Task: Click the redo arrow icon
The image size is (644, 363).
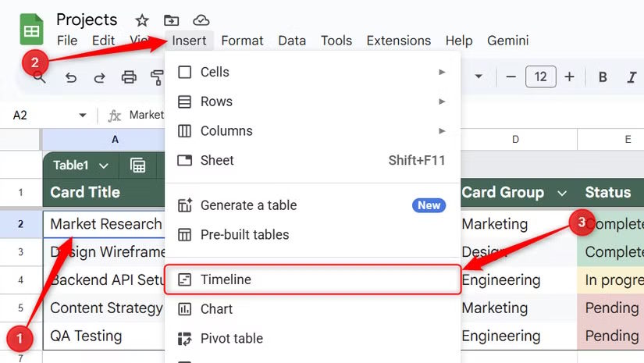Action: tap(99, 77)
